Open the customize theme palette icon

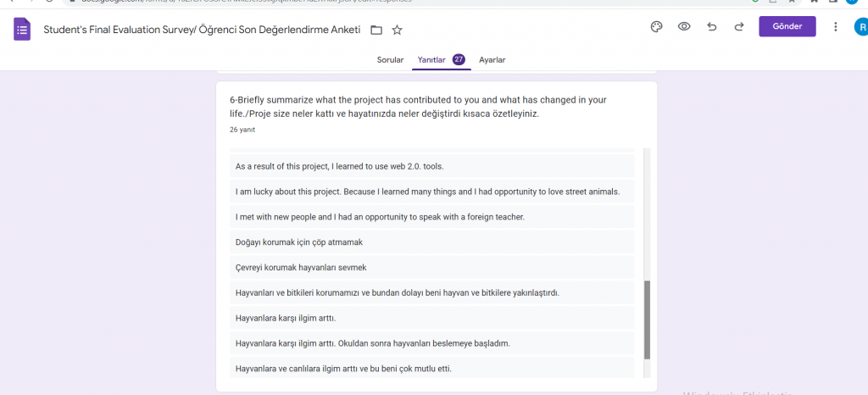coord(655,26)
